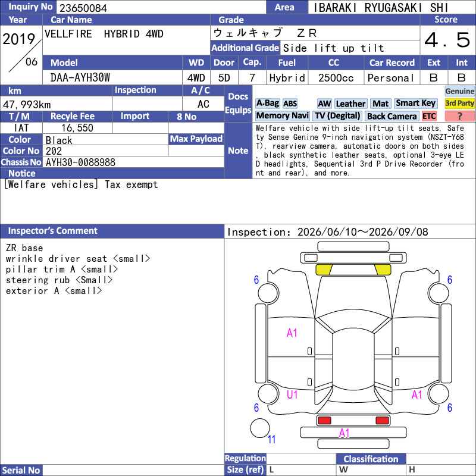The image size is (476, 476).
Task: Click the area IBARAKI RYUGASAKI SHI
Action: [x=380, y=8]
